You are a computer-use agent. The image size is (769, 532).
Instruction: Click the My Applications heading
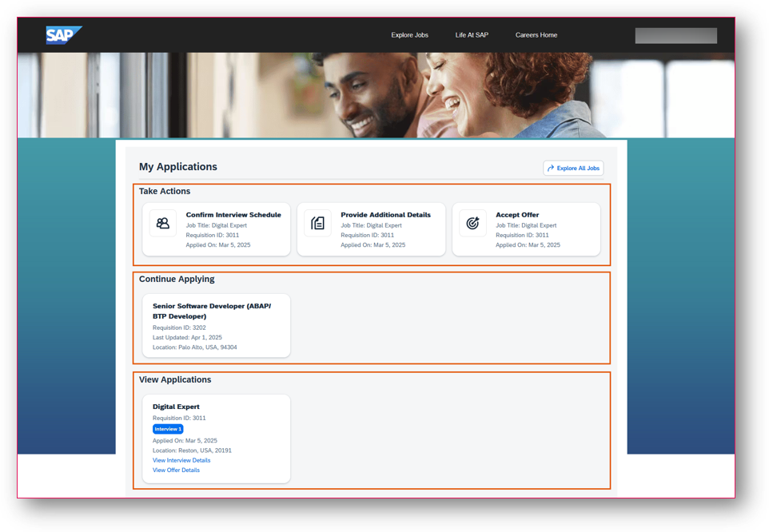pyautogui.click(x=178, y=167)
